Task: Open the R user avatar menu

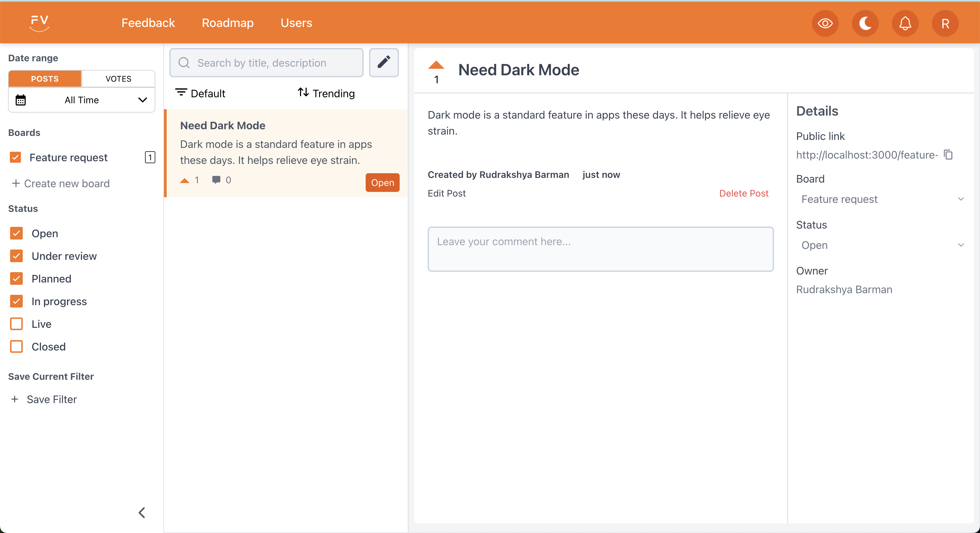Action: [945, 24]
